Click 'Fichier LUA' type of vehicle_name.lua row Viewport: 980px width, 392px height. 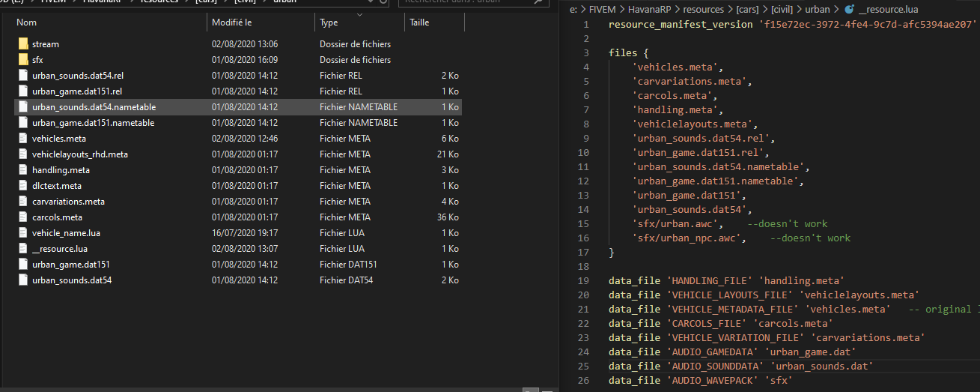pyautogui.click(x=342, y=233)
